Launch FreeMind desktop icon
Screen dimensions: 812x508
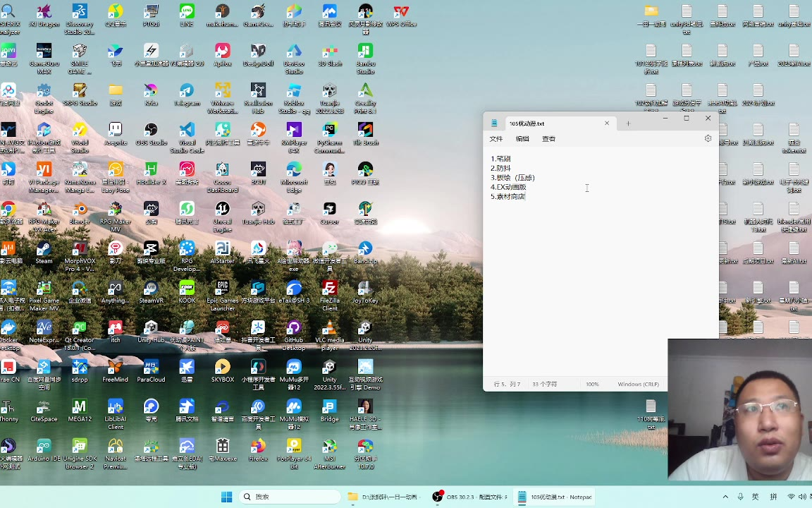116,370
